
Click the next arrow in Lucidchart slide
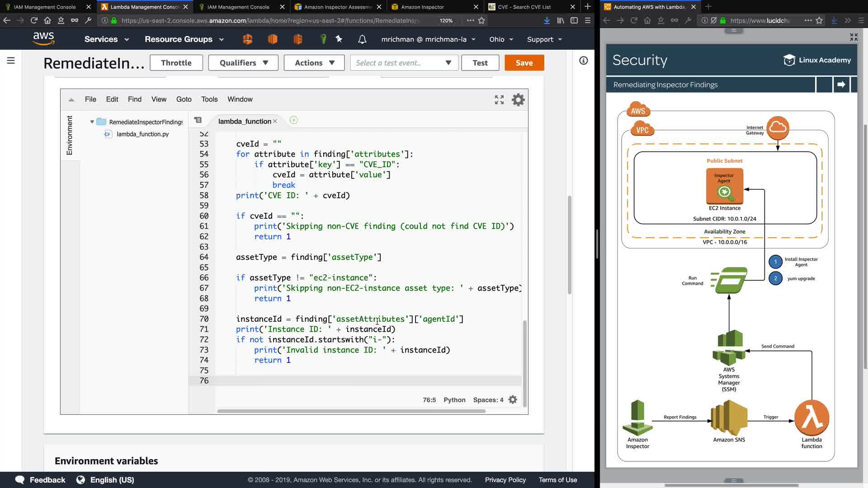point(841,84)
